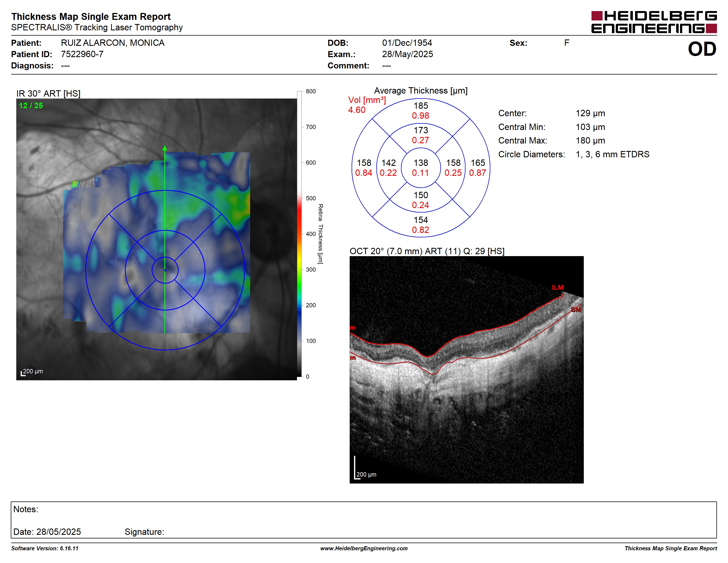The height and width of the screenshot is (563, 728).
Task: Click the inner left sector value 142
Action: (x=388, y=163)
